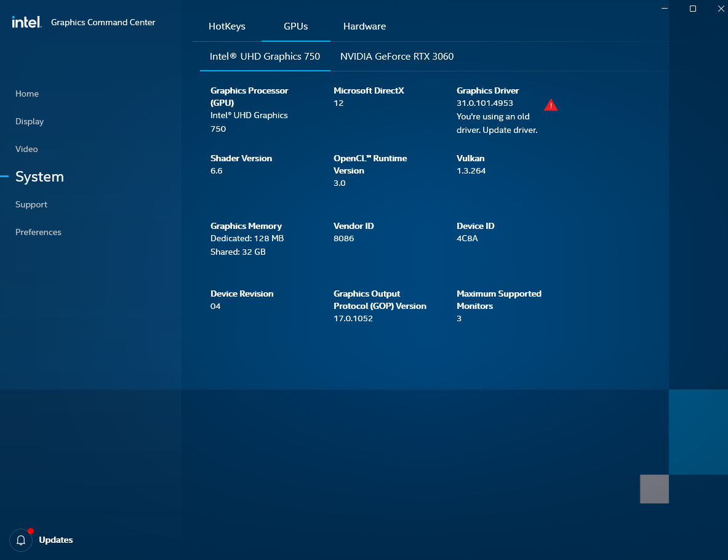The height and width of the screenshot is (560, 728).
Task: Click the gray scrollbar thumb near the bottom right
Action: (x=654, y=489)
